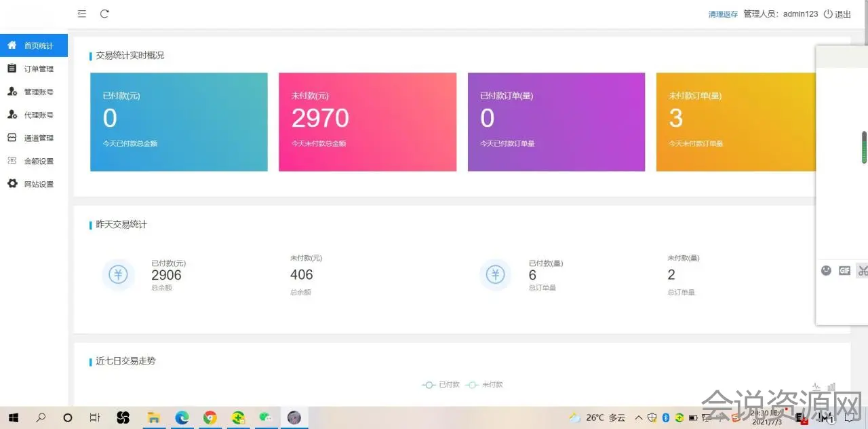Click the GIF icon in chat panel
The width and height of the screenshot is (868, 429).
pos(844,270)
